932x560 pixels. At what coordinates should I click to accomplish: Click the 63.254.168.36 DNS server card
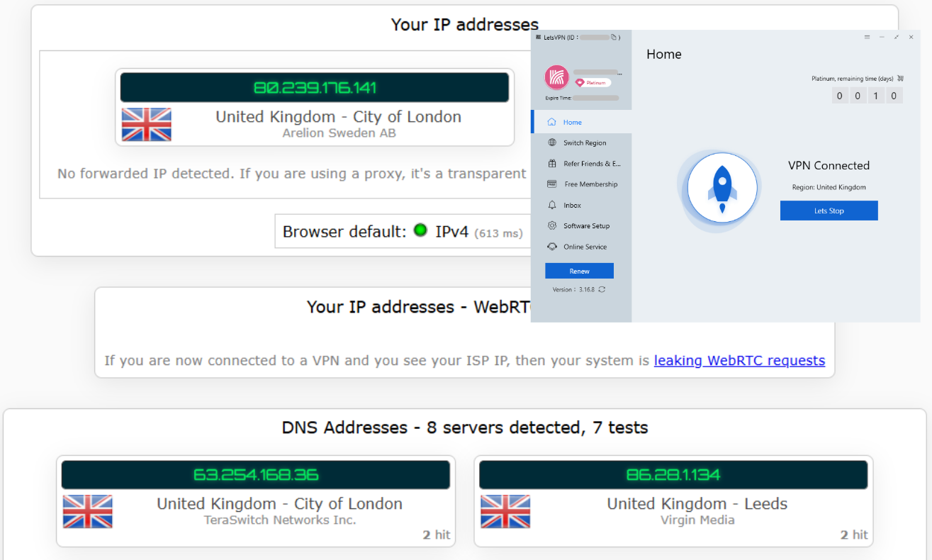(256, 501)
